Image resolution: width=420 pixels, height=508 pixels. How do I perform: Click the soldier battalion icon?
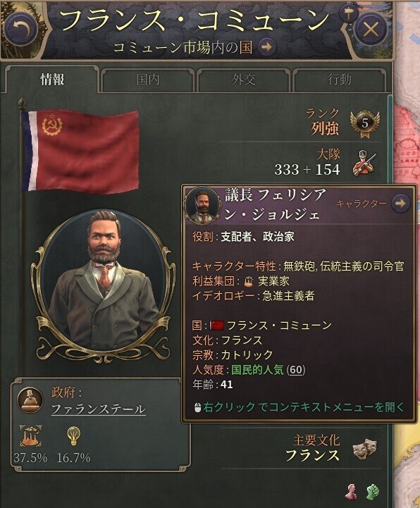click(364, 163)
